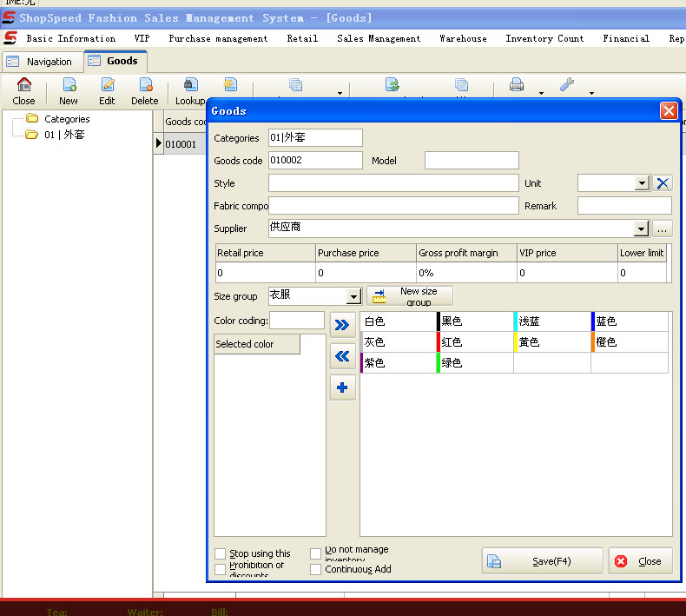
Task: Tick the Stop using this checkbox
Action: 220,553
